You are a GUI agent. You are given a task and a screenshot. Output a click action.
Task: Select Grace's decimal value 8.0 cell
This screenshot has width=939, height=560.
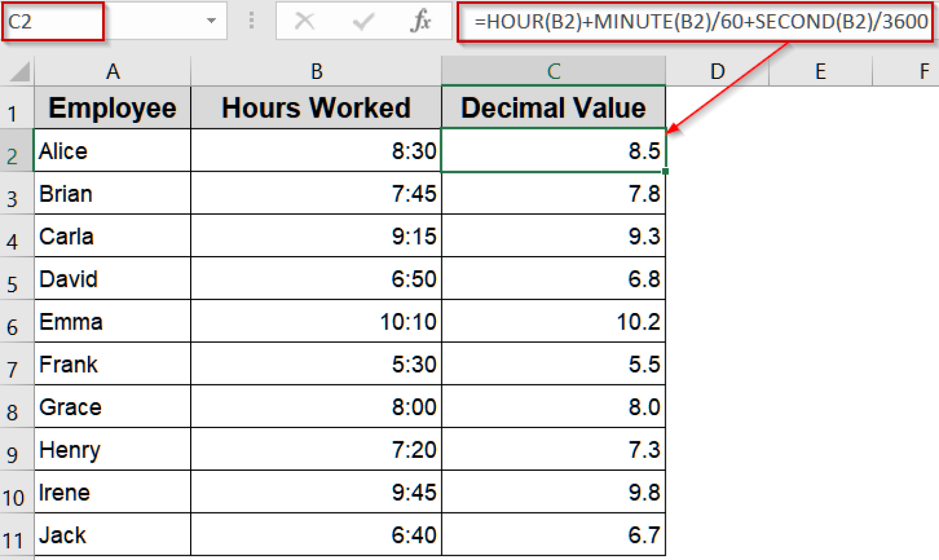(553, 407)
